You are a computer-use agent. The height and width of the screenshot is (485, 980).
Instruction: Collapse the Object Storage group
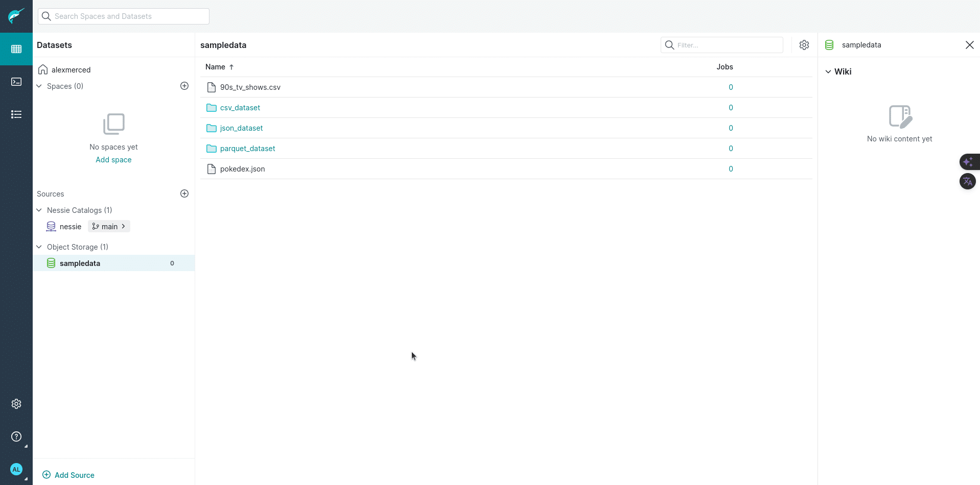pyautogui.click(x=39, y=247)
